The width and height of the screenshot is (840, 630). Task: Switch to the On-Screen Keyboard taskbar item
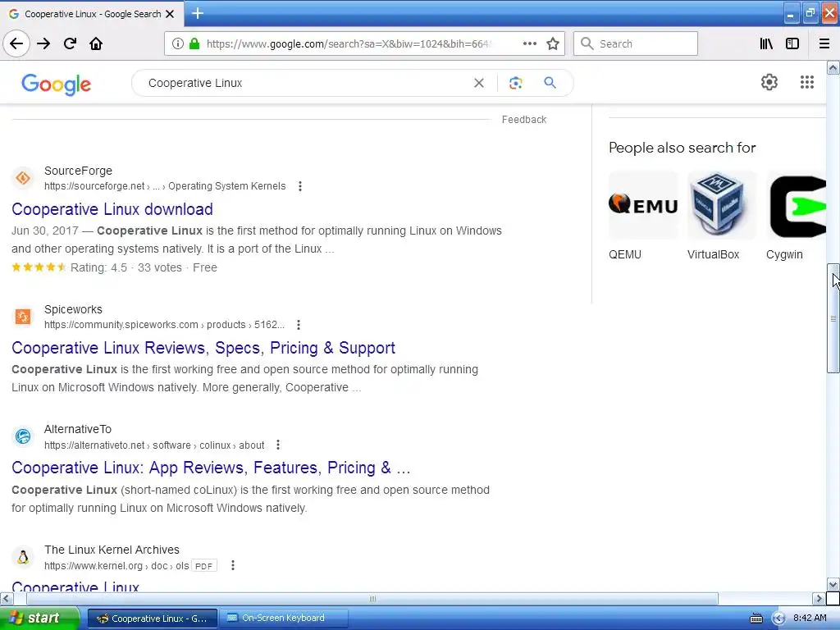pos(285,619)
